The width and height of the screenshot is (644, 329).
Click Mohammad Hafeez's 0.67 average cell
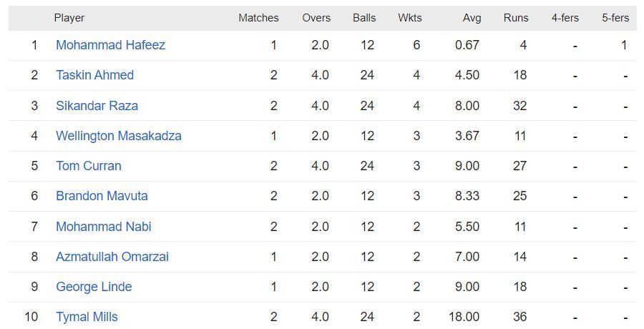tap(467, 45)
